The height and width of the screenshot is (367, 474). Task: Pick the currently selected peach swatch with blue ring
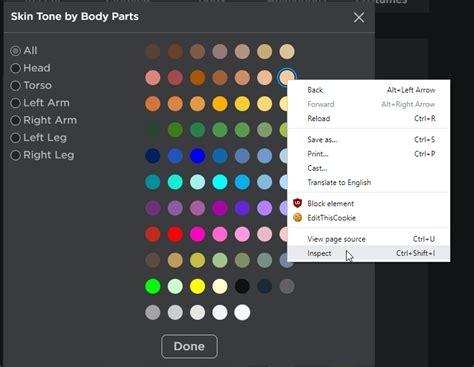pos(287,77)
